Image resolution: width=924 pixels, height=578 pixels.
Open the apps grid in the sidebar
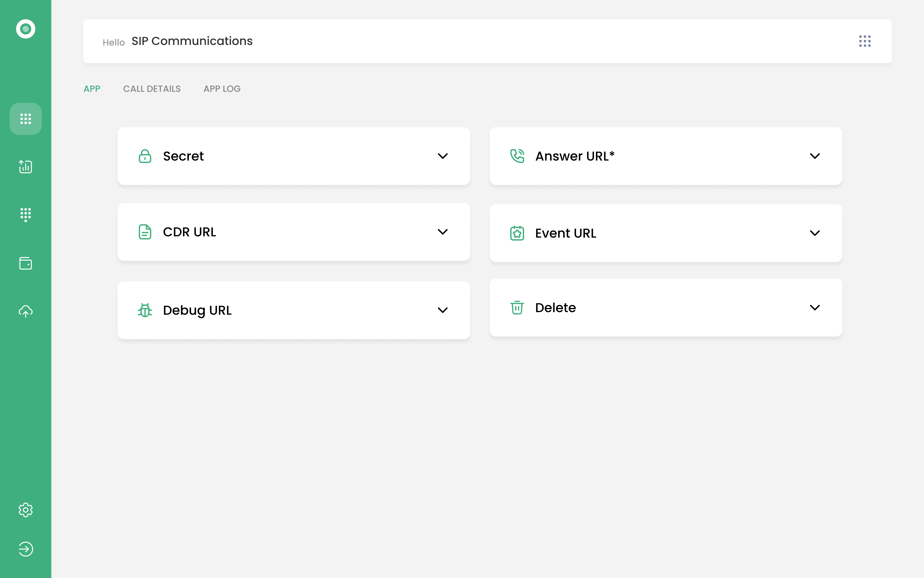[x=26, y=119]
